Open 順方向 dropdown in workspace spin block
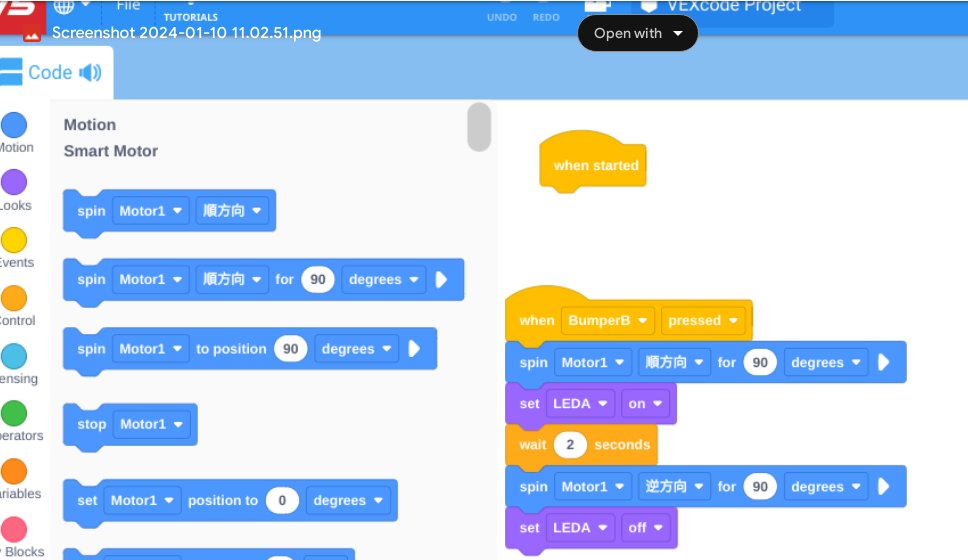 (x=674, y=362)
